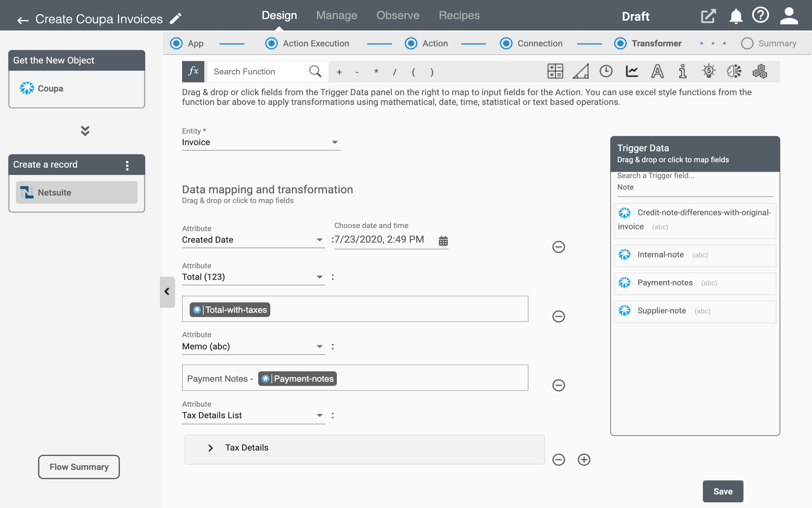
Task: Insert the plus operator
Action: coord(339,72)
